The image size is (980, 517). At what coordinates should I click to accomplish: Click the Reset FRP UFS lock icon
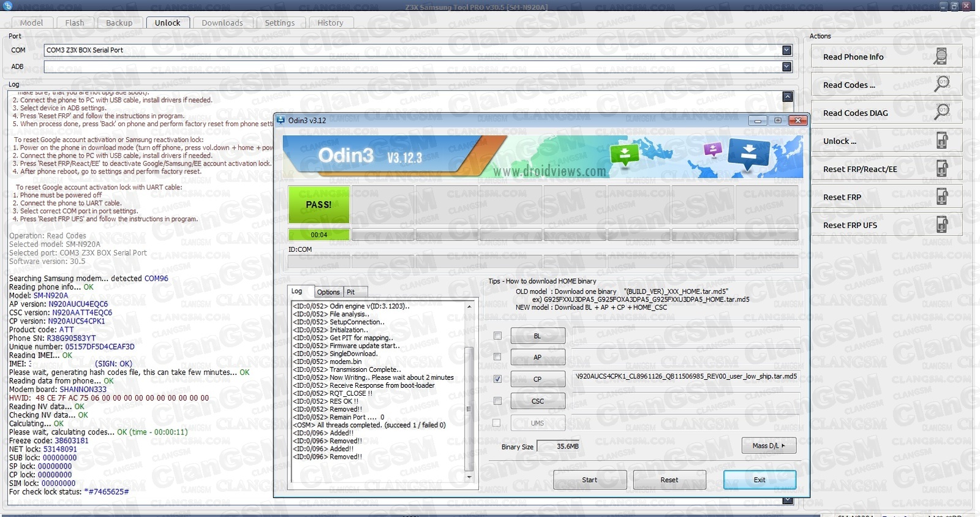[x=942, y=225]
